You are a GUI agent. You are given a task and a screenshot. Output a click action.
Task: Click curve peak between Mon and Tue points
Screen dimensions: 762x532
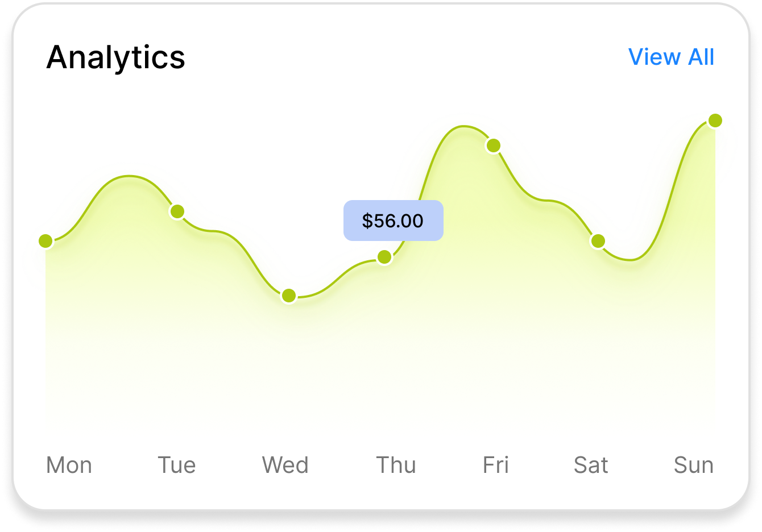pos(130,176)
